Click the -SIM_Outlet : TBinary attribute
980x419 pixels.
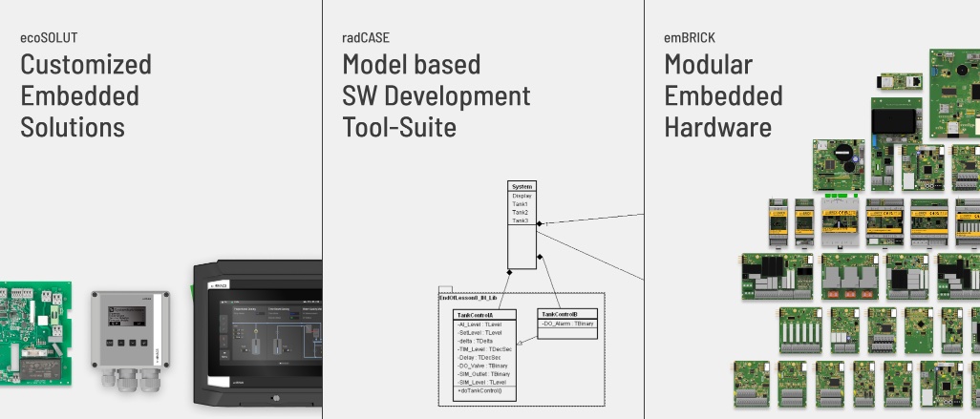click(483, 373)
